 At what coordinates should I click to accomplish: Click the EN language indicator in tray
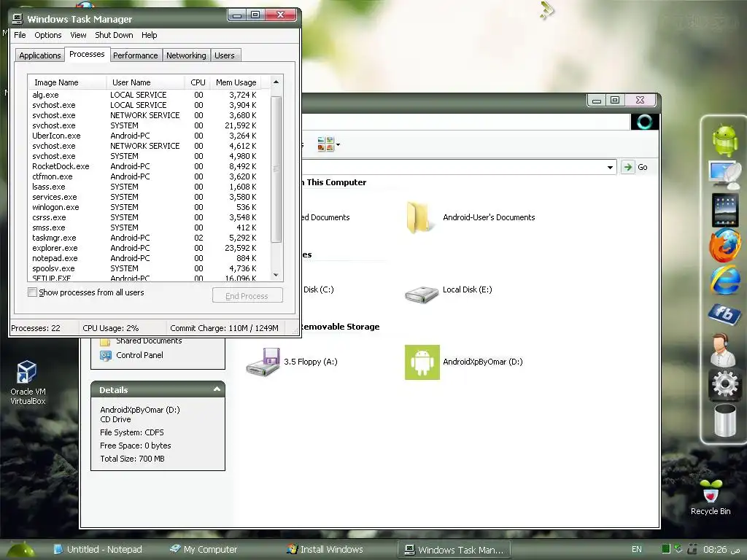pyautogui.click(x=636, y=549)
